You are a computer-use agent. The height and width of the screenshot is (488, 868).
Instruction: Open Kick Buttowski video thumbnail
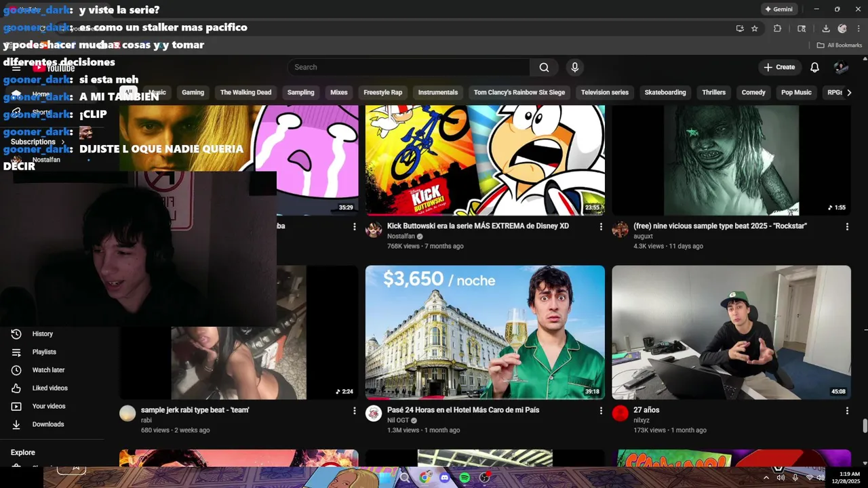[485, 160]
